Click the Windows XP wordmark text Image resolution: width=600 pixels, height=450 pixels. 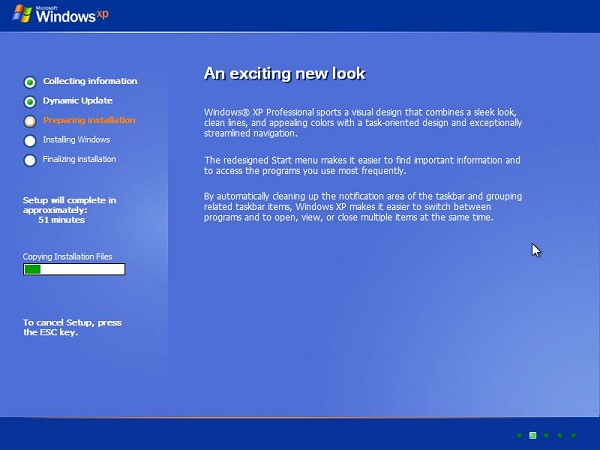point(72,15)
